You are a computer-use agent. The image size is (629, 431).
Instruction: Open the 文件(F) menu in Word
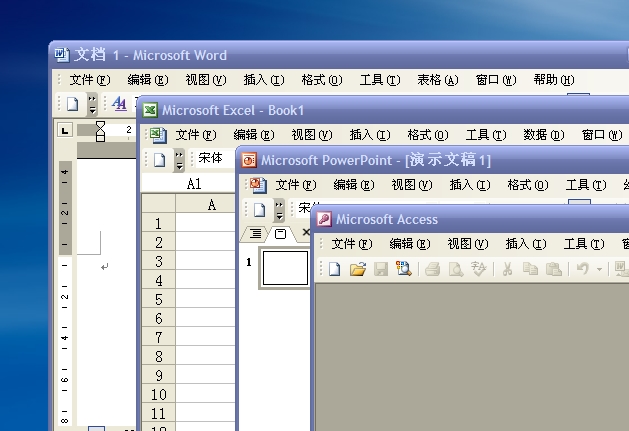(90, 80)
